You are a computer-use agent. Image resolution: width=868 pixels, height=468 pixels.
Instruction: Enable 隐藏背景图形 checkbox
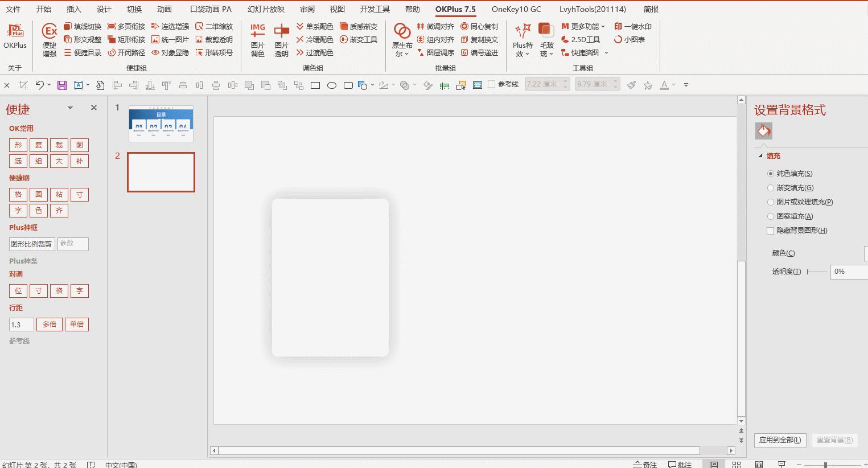click(771, 231)
